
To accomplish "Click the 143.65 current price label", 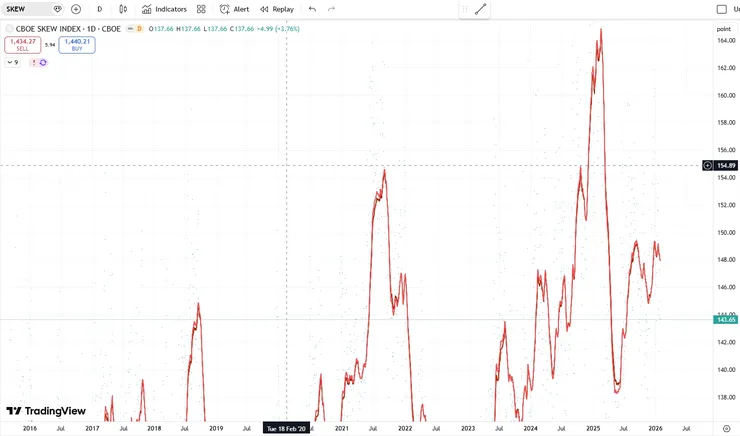I will click(726, 319).
